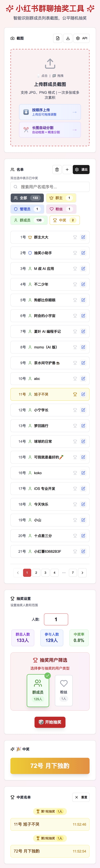Filter the list by 中奖 tab
The width and height of the screenshot is (100, 868).
click(64, 220)
